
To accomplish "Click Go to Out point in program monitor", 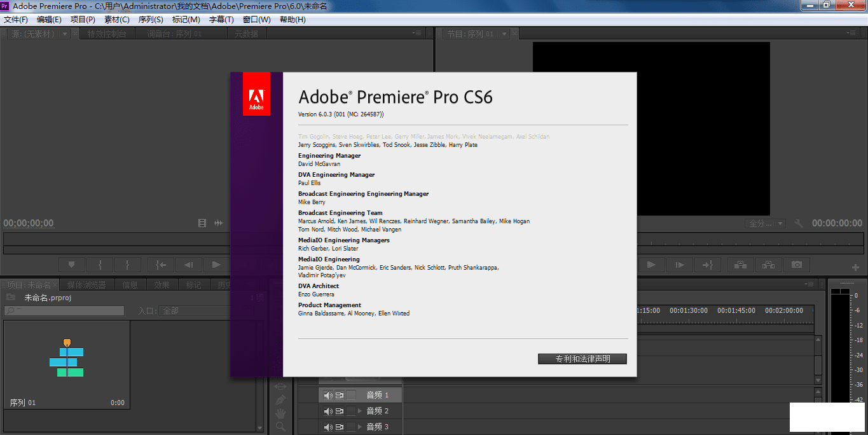I will 708,265.
